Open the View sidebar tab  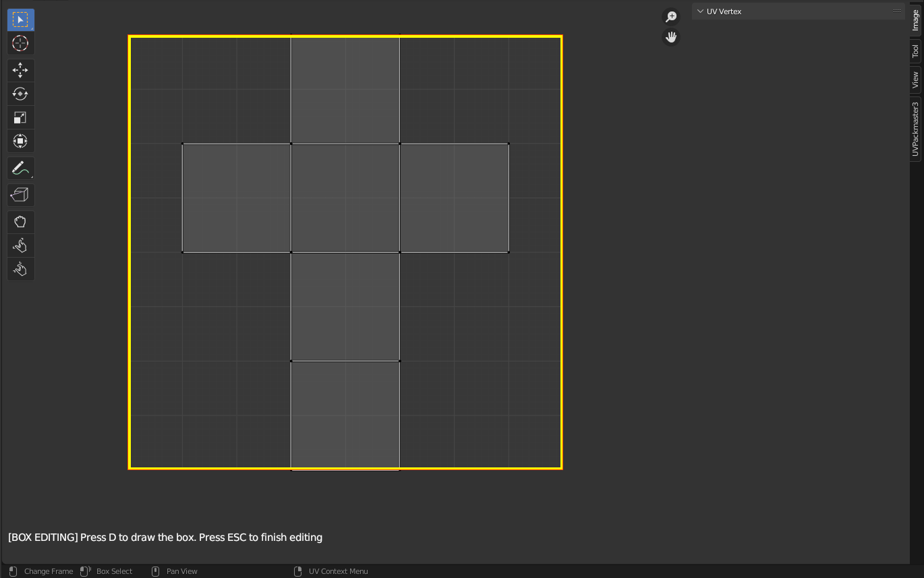coord(915,79)
